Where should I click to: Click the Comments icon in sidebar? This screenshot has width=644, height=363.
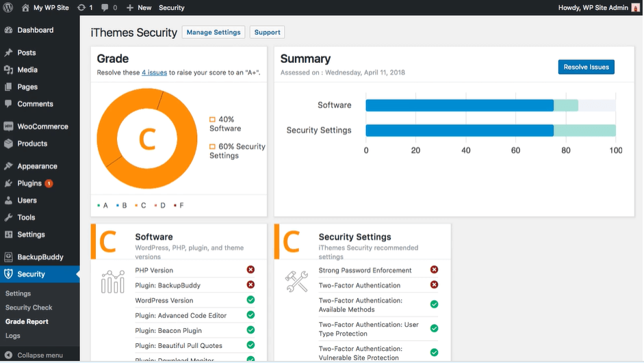[x=8, y=104]
